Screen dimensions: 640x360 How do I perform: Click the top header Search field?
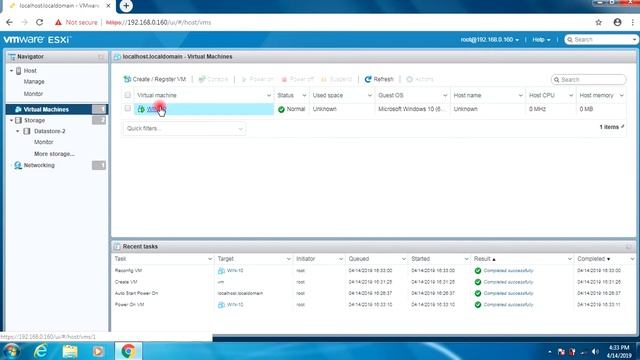(601, 40)
